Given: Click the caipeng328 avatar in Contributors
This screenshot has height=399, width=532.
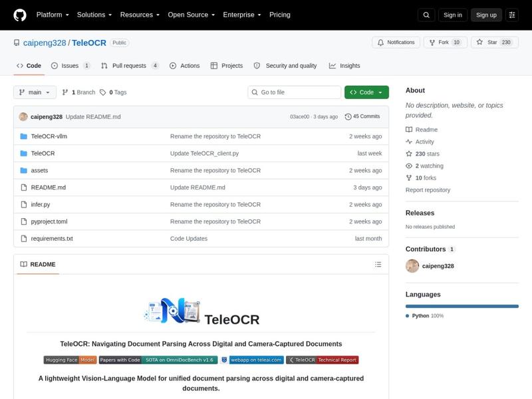Looking at the screenshot, I should [x=412, y=266].
